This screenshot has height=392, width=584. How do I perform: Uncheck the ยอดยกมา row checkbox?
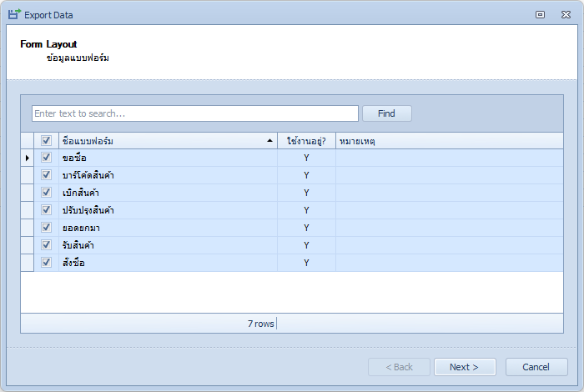[46, 228]
